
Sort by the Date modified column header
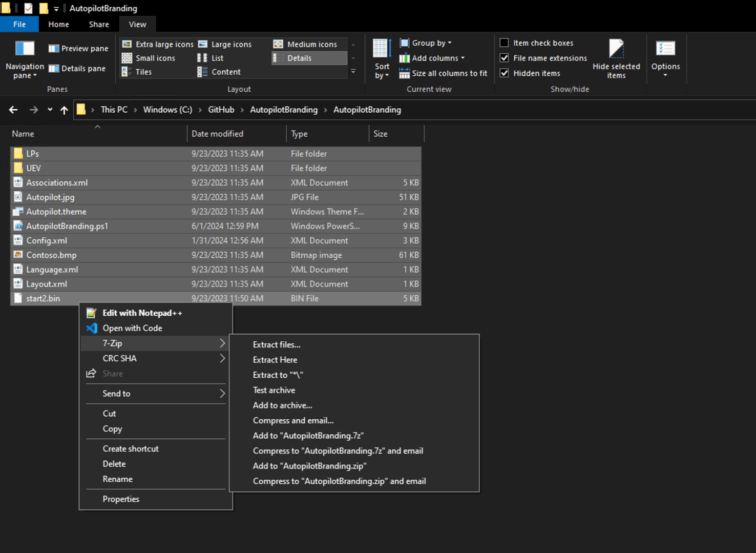pos(218,134)
